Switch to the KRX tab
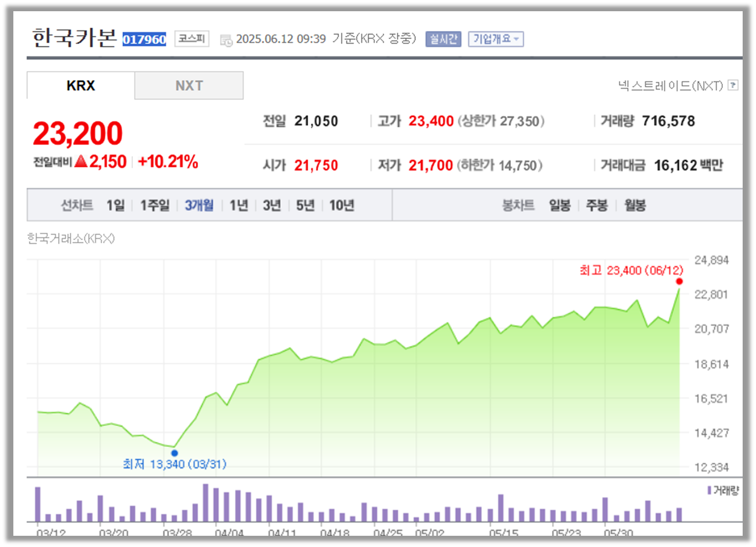 (x=81, y=85)
